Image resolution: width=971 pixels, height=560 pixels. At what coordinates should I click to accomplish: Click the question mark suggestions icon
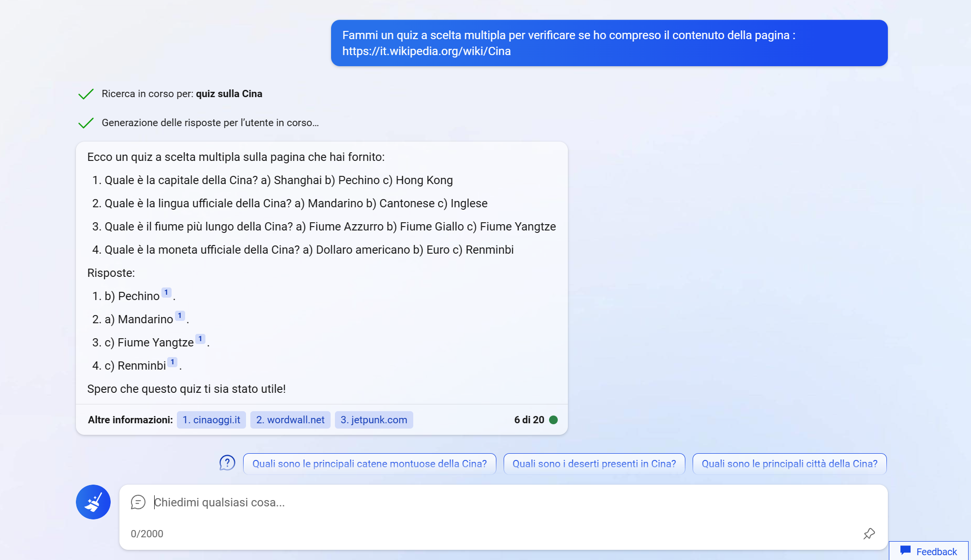coord(226,463)
